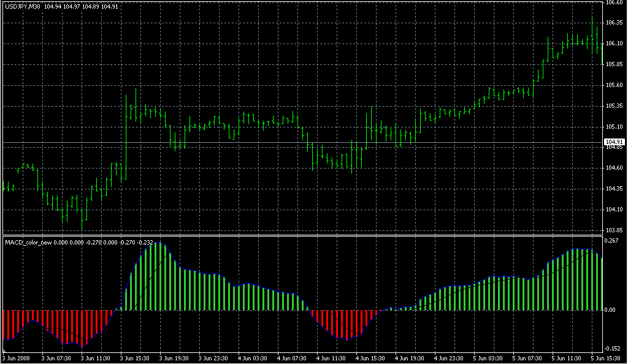The height and width of the screenshot is (364, 628).
Task: Click the 0.267 MACD scale value
Action: tap(613, 241)
